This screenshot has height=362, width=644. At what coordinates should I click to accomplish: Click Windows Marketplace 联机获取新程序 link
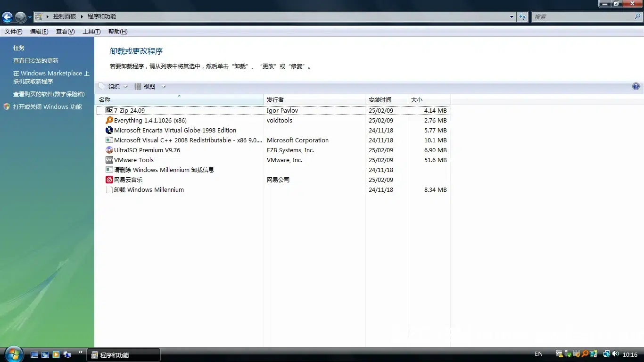click(51, 77)
